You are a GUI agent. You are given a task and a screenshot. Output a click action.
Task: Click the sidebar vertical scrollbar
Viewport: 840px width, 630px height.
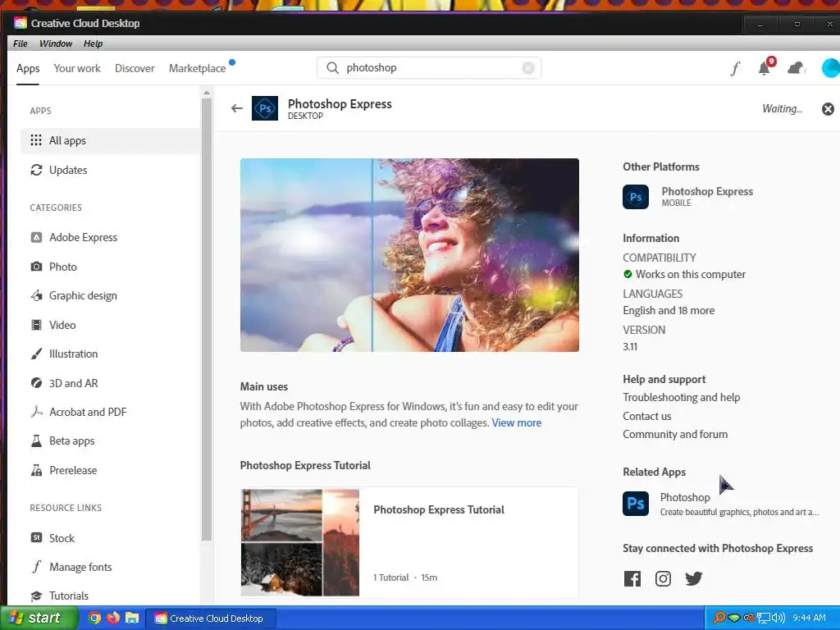pos(207,320)
